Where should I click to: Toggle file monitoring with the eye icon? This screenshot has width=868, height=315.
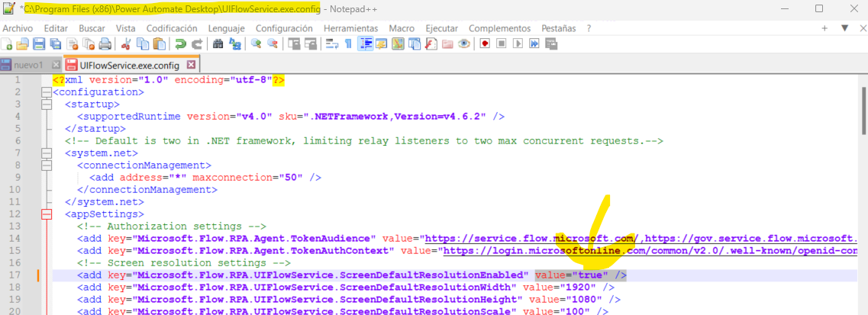click(463, 44)
